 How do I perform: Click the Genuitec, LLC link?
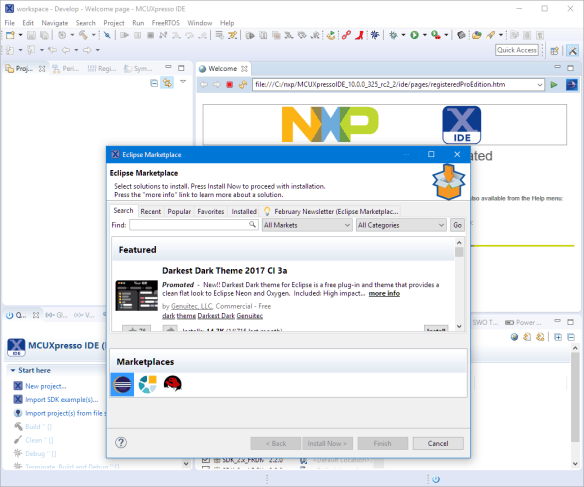click(192, 306)
